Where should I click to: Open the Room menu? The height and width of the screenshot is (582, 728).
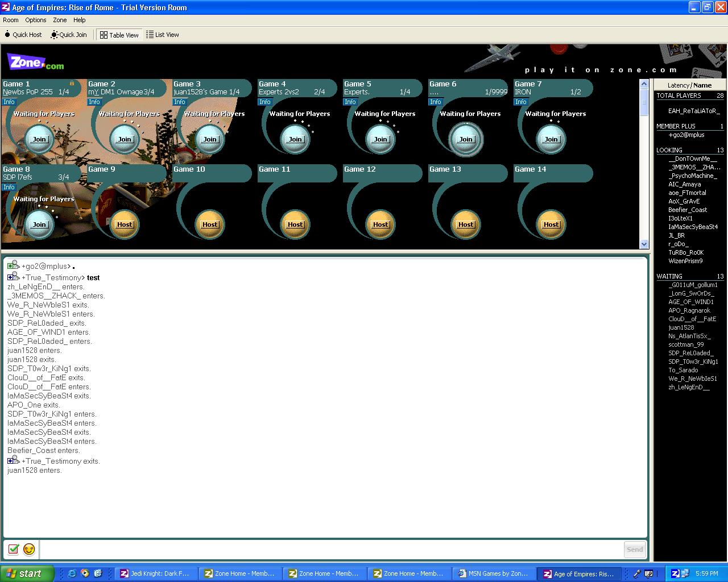[11, 20]
